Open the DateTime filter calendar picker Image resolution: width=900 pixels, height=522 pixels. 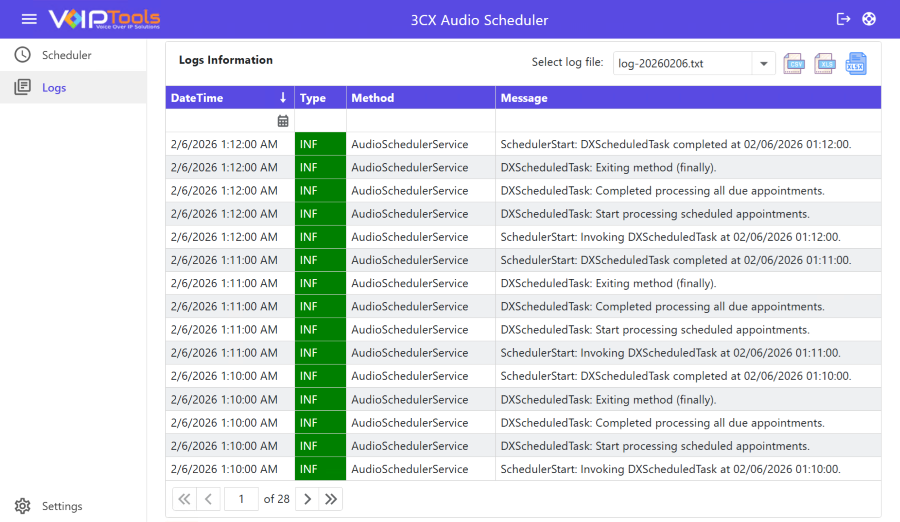pyautogui.click(x=283, y=121)
